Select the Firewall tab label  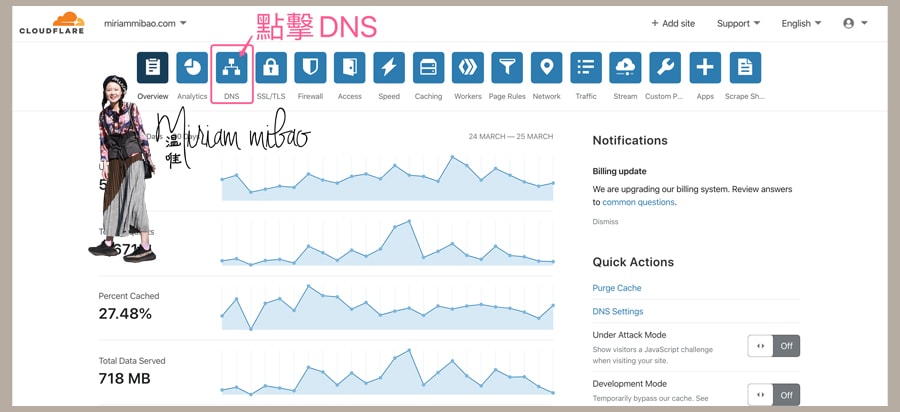[x=310, y=96]
